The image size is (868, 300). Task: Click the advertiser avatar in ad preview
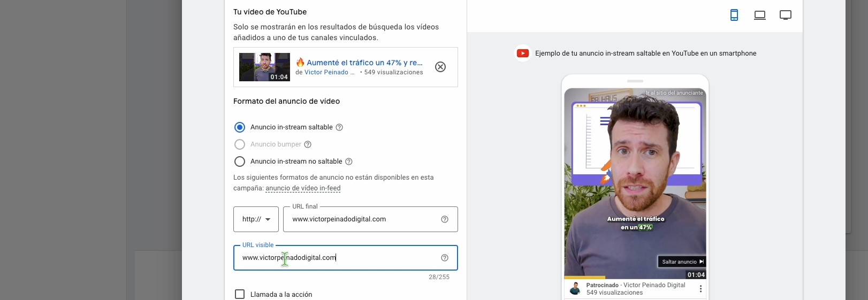[x=575, y=289]
